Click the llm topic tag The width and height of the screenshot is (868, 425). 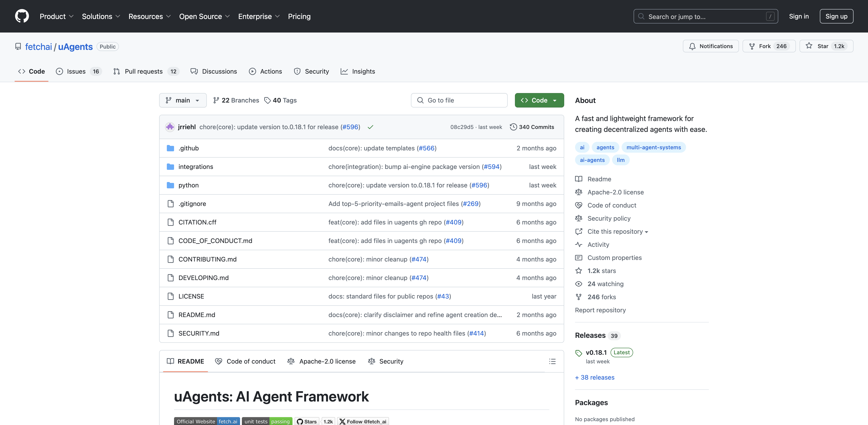(x=620, y=160)
